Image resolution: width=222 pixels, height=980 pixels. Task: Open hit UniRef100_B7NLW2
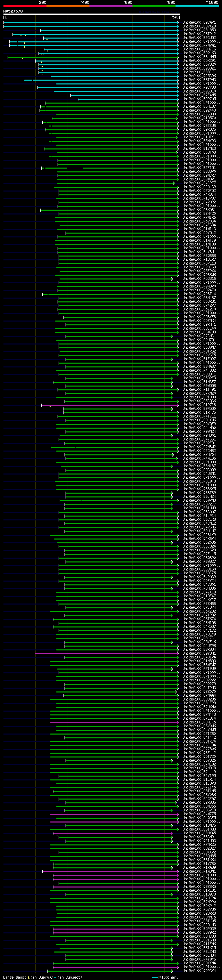pos(199,764)
